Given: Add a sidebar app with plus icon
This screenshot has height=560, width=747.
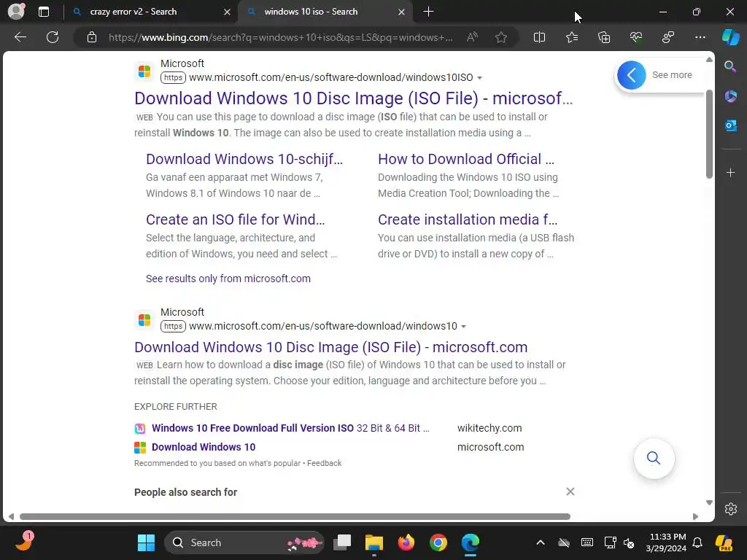Looking at the screenshot, I should pyautogui.click(x=731, y=172).
